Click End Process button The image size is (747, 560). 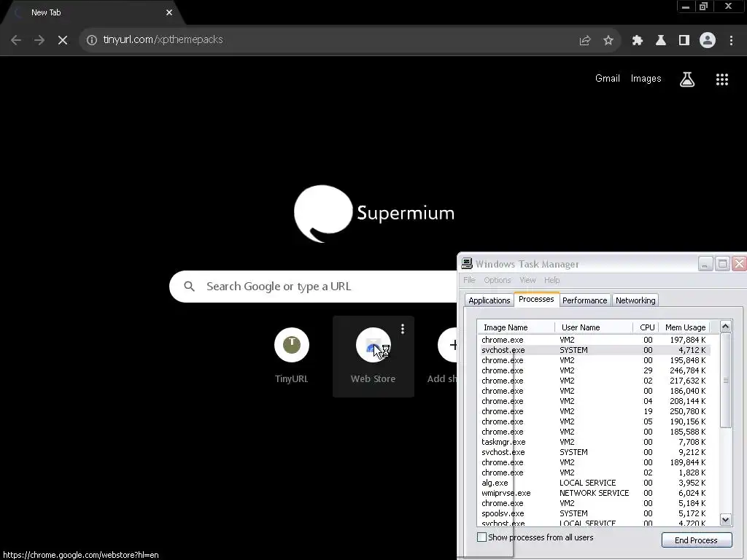click(696, 540)
